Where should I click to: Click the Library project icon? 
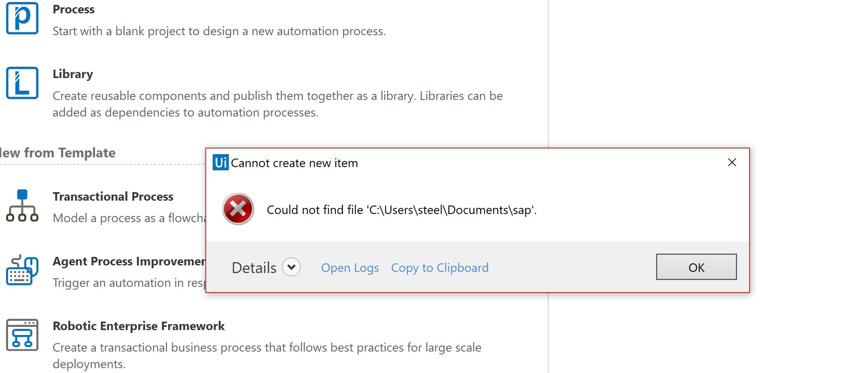click(x=22, y=83)
